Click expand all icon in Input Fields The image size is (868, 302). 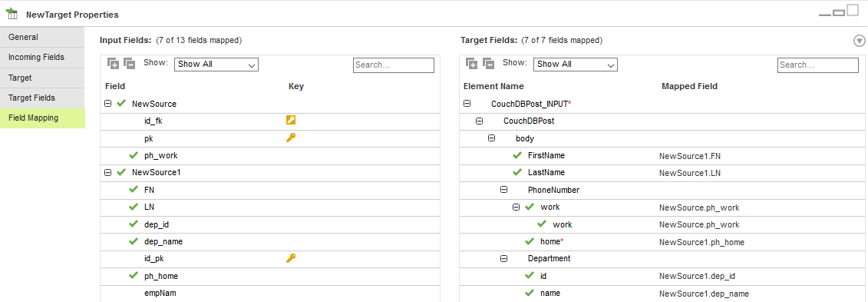(113, 64)
